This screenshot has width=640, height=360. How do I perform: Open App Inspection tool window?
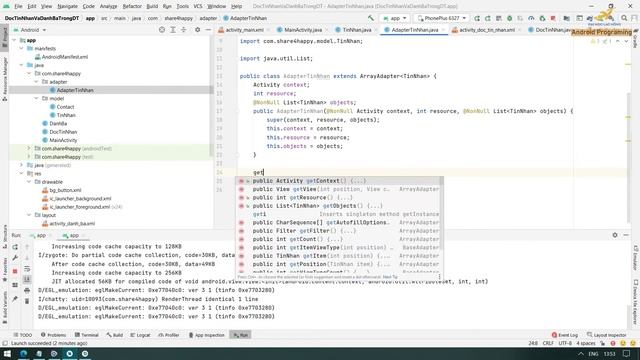click(x=207, y=335)
